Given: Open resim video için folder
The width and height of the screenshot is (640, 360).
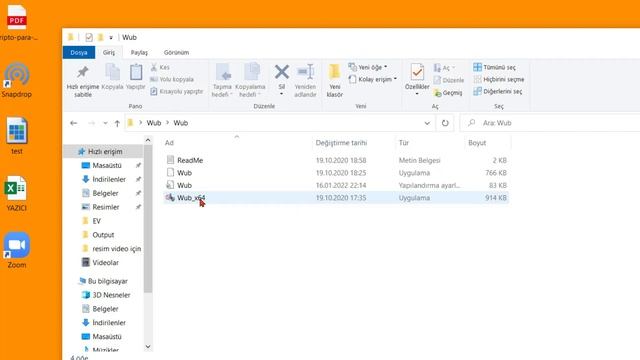Looking at the screenshot, I should 116,249.
